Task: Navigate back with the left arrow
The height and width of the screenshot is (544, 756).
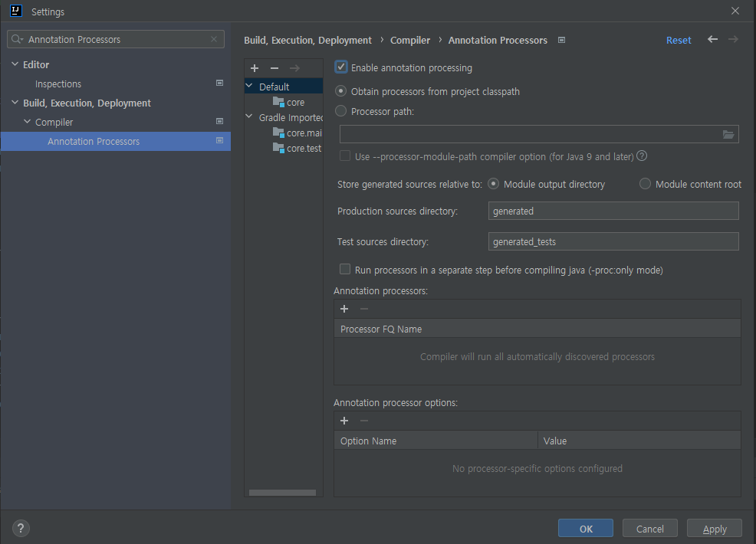Action: click(x=712, y=40)
